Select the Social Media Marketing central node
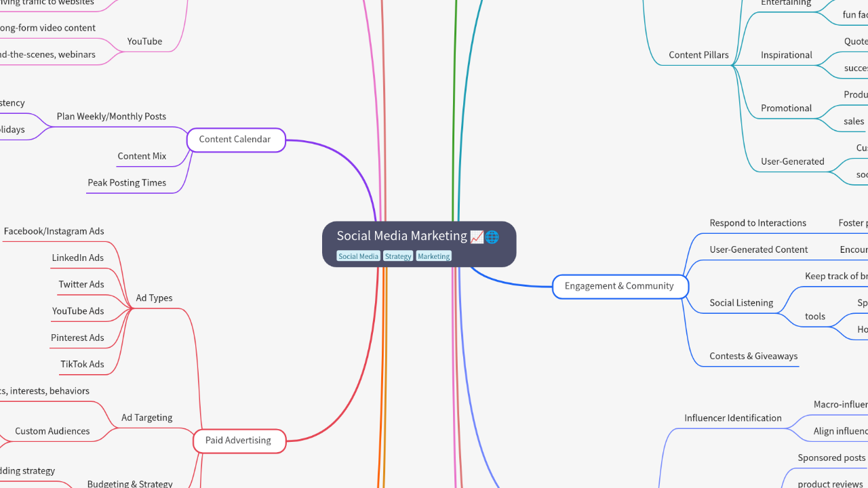This screenshot has height=488, width=868. (419, 244)
